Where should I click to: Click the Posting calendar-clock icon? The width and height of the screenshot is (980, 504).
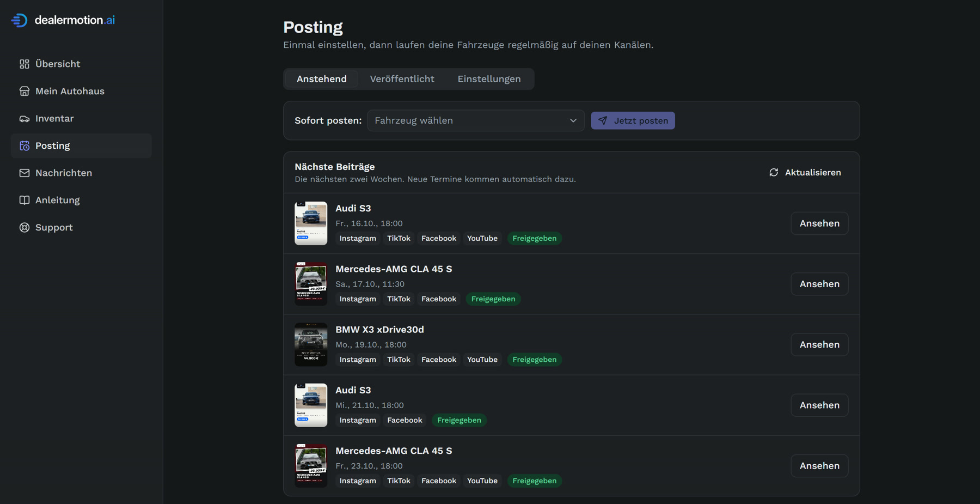click(x=24, y=145)
